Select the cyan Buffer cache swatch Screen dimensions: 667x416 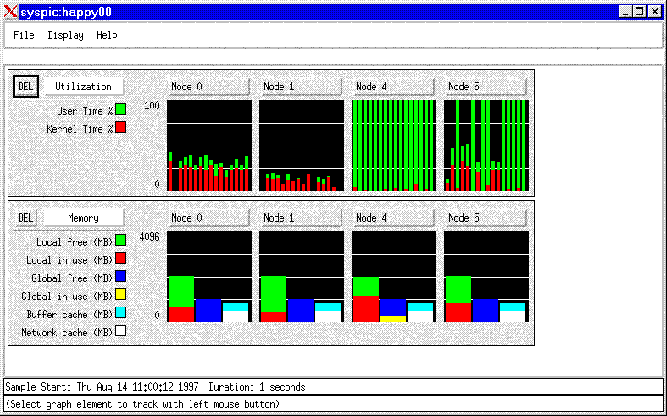point(120,313)
